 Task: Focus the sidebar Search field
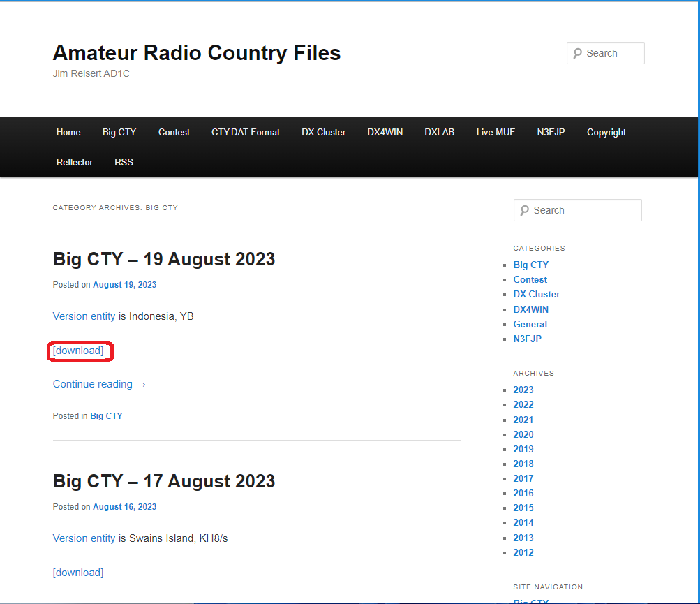tap(578, 210)
